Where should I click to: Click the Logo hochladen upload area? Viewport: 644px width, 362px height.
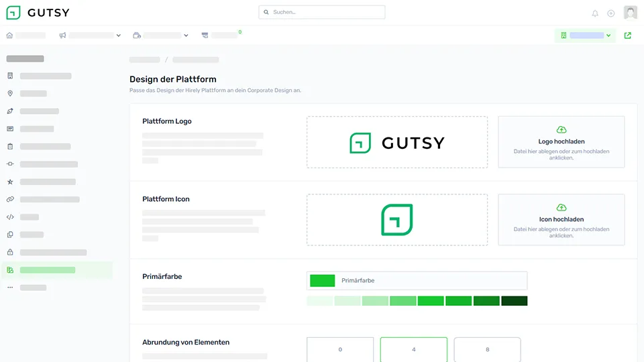coord(561,142)
